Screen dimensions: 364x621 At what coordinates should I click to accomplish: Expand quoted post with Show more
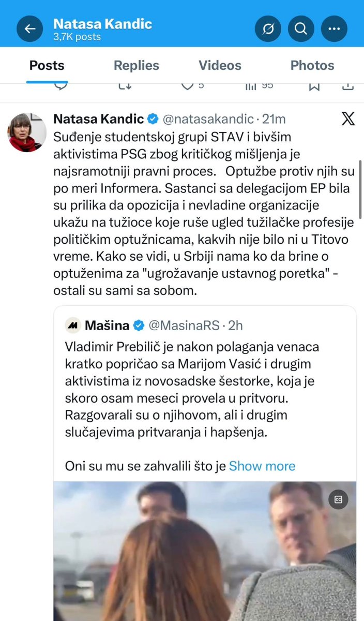coord(262,466)
